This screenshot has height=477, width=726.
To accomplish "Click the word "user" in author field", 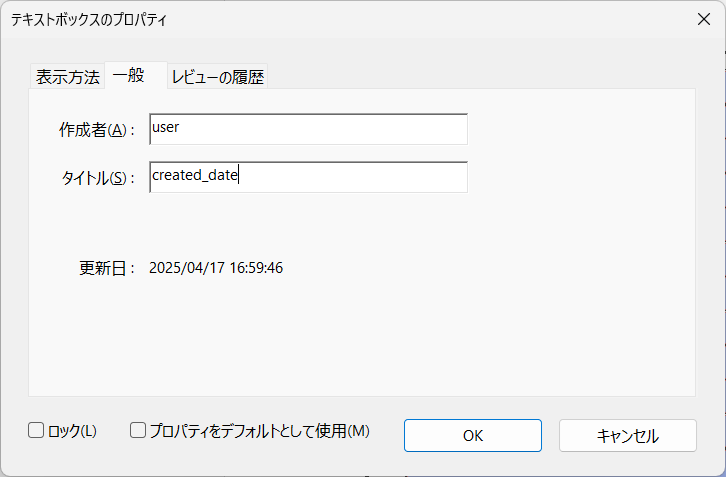I will pyautogui.click(x=165, y=129).
